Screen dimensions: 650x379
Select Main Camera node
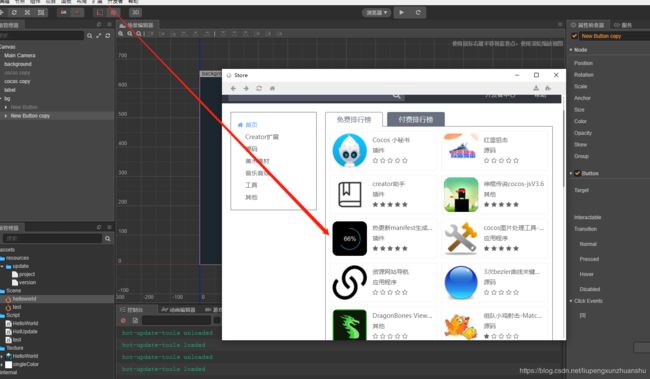pyautogui.click(x=19, y=56)
